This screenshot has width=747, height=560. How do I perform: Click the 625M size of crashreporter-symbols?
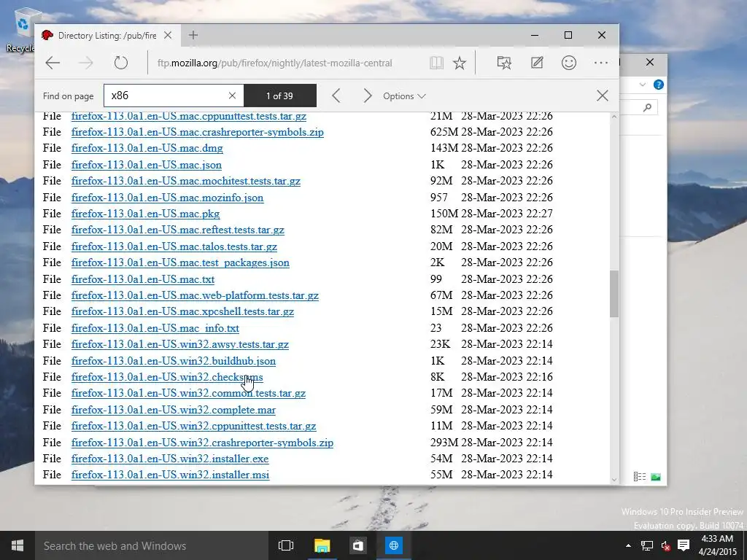(x=444, y=132)
